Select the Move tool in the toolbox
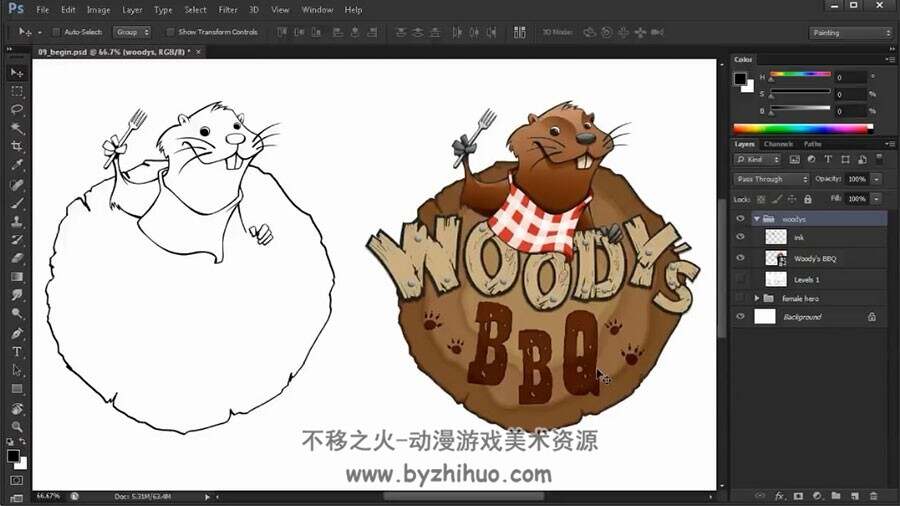Image resolution: width=900 pixels, height=506 pixels. [x=17, y=73]
